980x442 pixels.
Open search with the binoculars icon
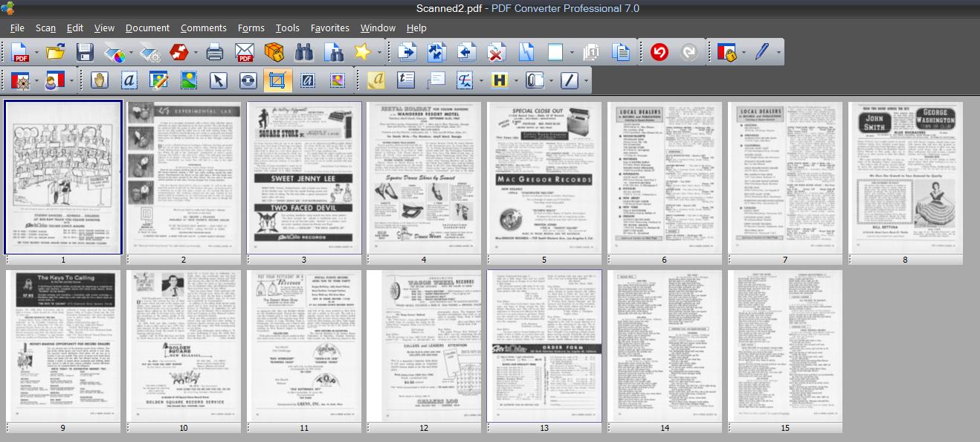(x=304, y=52)
